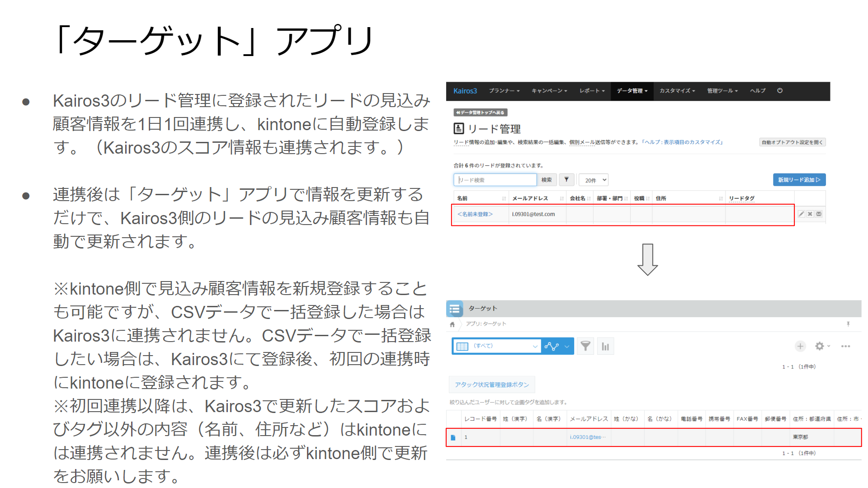The height and width of the screenshot is (488, 868).
Task: Open the (すべて) view selector dropdown
Action: (497, 346)
